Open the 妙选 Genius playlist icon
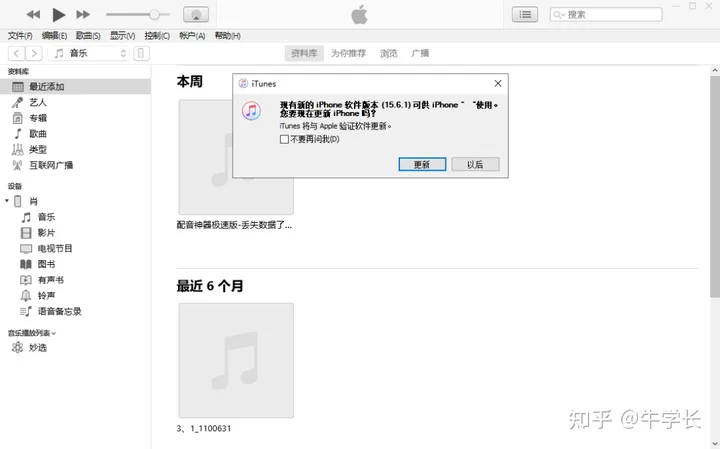The width and height of the screenshot is (720, 449). (17, 348)
